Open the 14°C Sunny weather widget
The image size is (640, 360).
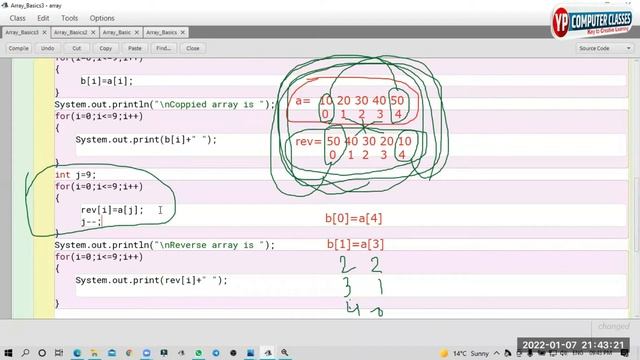click(464, 353)
